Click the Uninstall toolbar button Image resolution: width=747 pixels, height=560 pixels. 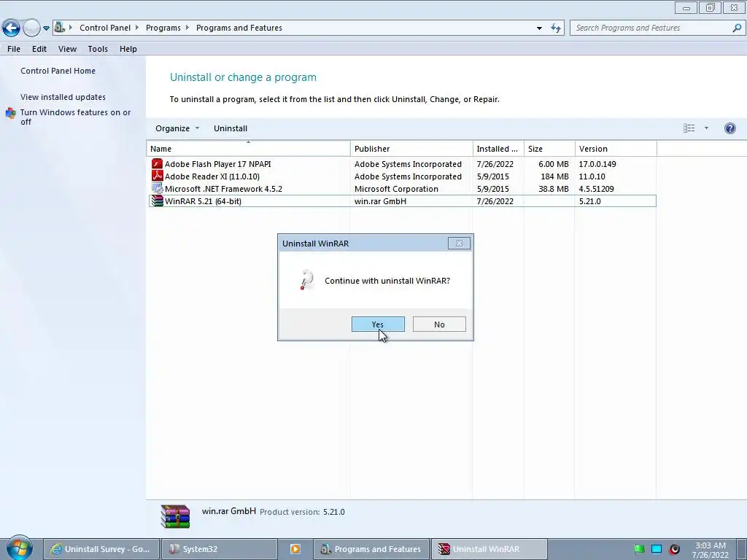230,128
